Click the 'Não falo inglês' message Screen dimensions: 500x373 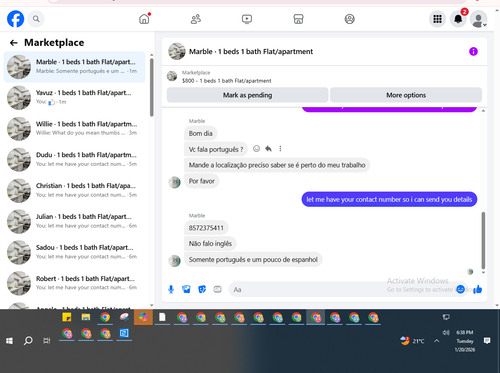[x=210, y=243]
